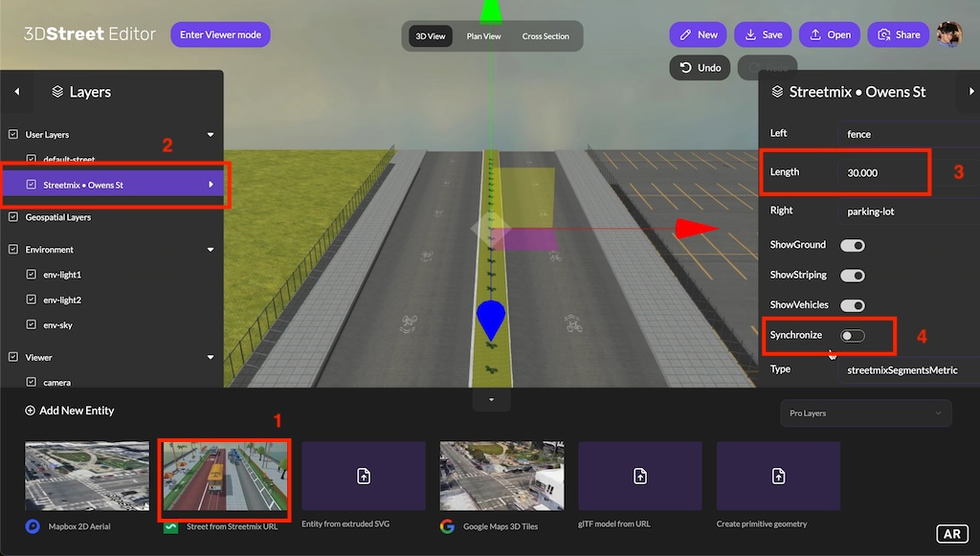Click the Layers stack icon
Screen dimensions: 980x556
pos(57,92)
